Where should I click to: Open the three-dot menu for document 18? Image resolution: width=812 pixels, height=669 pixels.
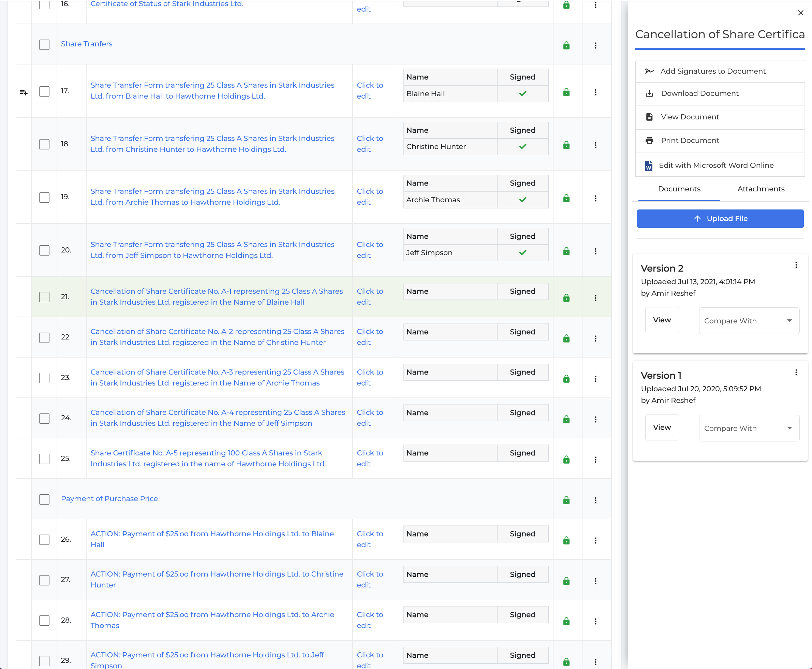point(595,145)
